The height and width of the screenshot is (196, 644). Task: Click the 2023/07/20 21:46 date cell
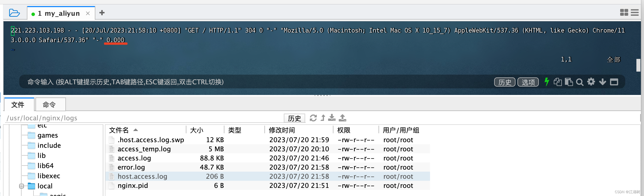coord(299,158)
